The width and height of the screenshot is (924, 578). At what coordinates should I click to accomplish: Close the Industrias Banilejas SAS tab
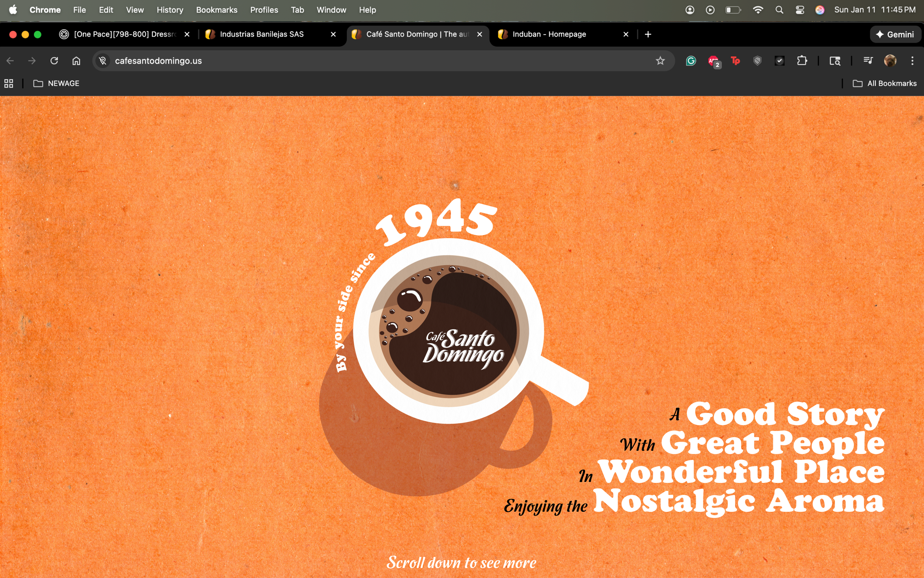coord(333,34)
